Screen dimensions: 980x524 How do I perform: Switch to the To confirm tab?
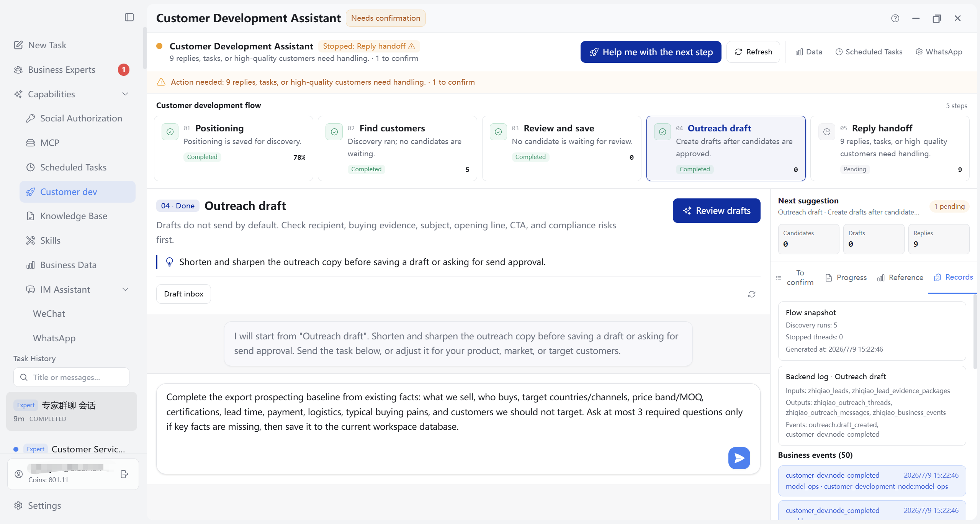click(795, 278)
